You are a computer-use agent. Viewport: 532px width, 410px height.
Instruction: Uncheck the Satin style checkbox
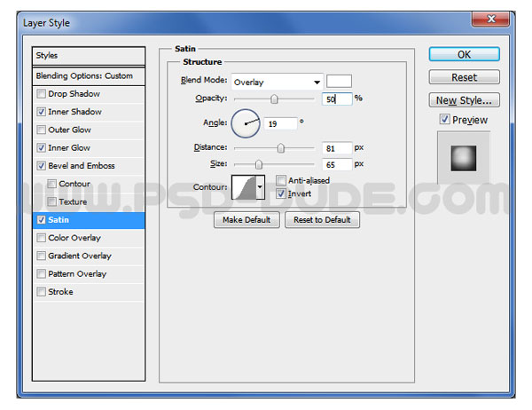41,220
